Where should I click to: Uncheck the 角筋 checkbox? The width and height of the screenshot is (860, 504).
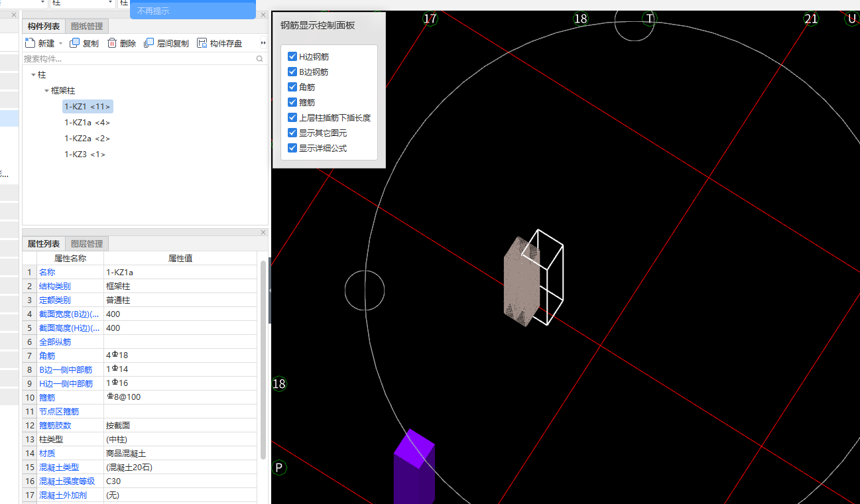tap(292, 87)
